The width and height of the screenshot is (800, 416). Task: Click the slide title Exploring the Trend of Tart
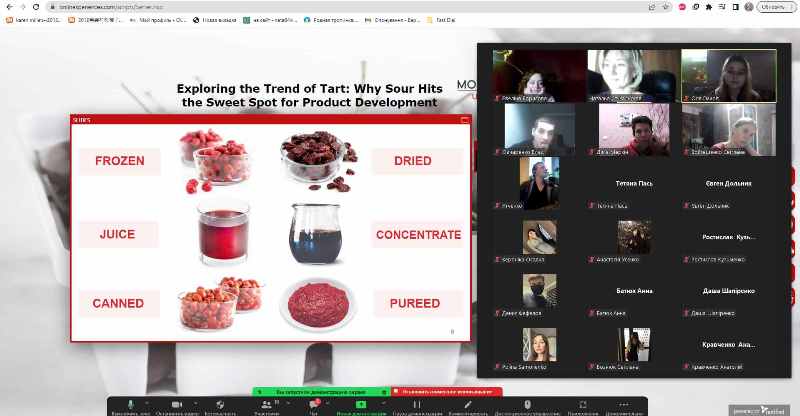pyautogui.click(x=309, y=95)
